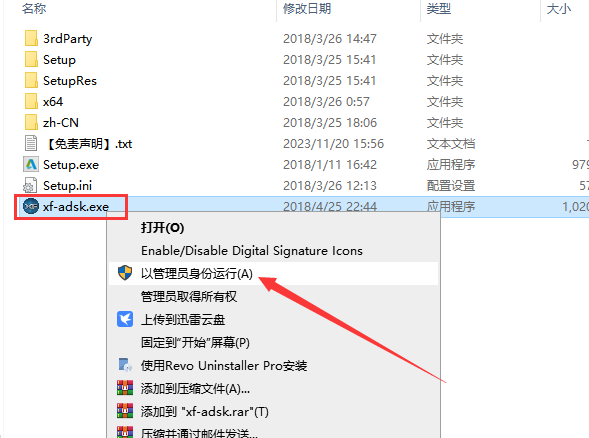Click WinRAR icon beside 添加到压缩文件(A)...

point(125,388)
